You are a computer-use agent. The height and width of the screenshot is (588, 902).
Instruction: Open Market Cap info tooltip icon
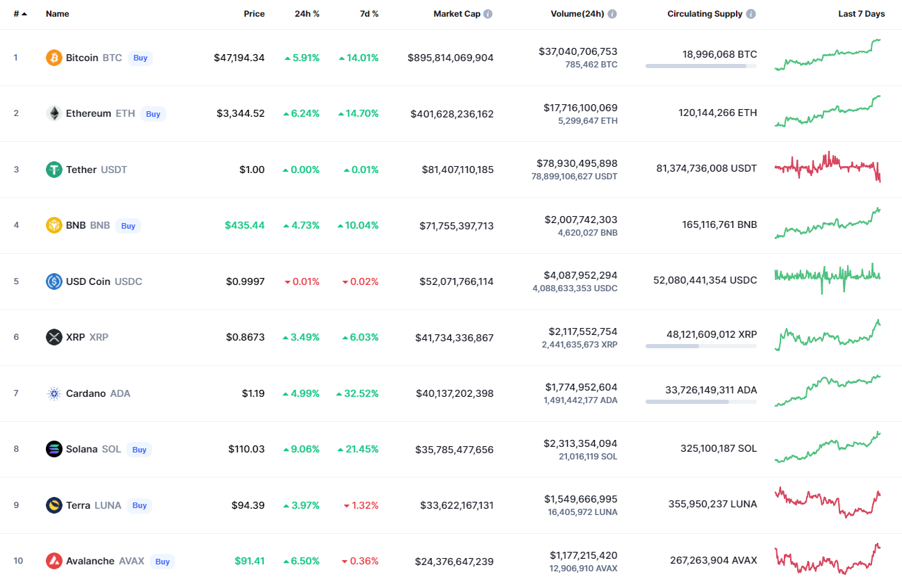[488, 14]
